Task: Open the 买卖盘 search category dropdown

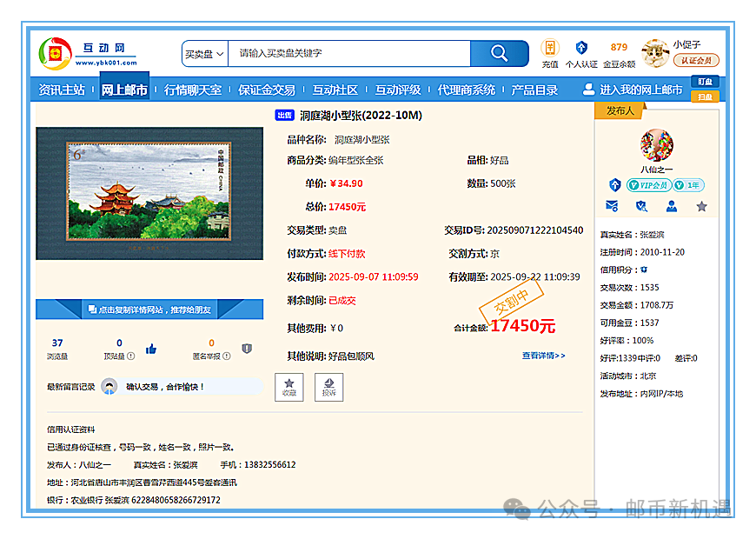Action: pos(205,54)
